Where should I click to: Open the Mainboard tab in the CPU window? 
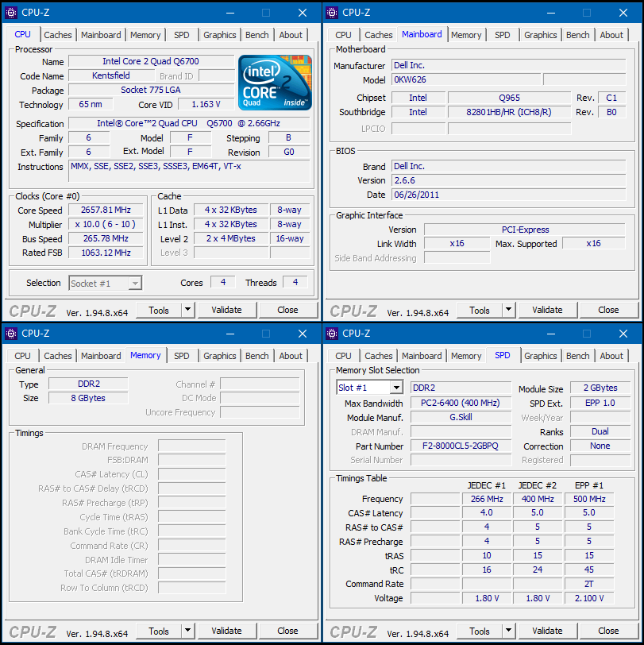point(101,35)
